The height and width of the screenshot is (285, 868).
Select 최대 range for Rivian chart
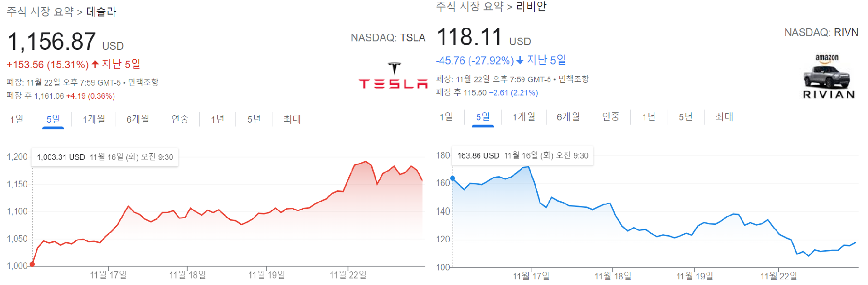pyautogui.click(x=724, y=117)
